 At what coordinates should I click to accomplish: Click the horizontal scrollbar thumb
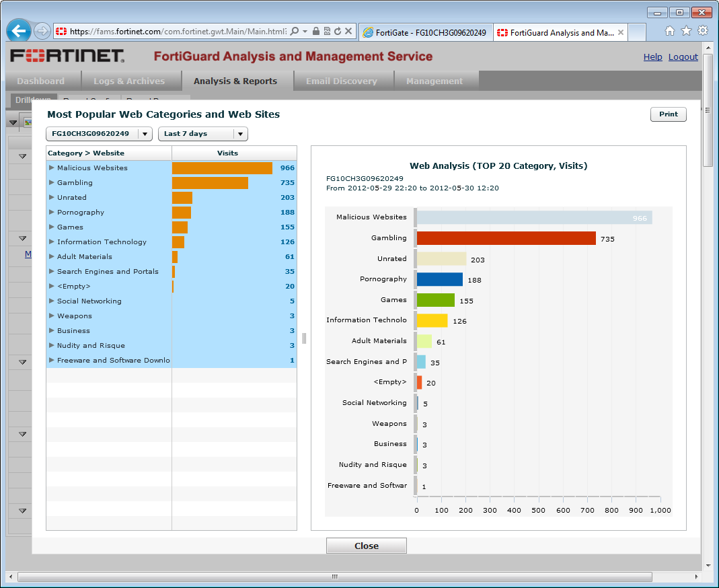[335, 577]
